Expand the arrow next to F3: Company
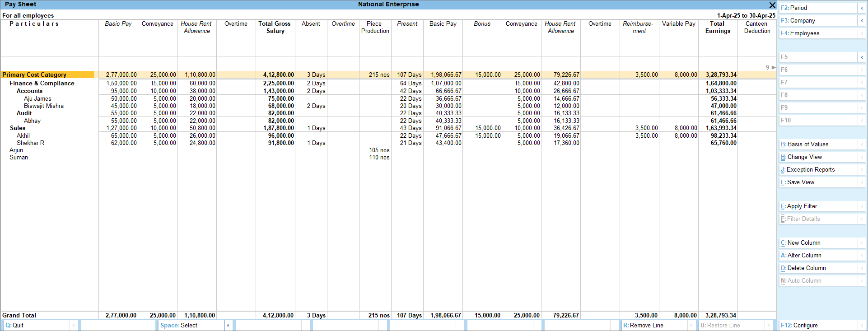The image size is (868, 331). point(862,21)
